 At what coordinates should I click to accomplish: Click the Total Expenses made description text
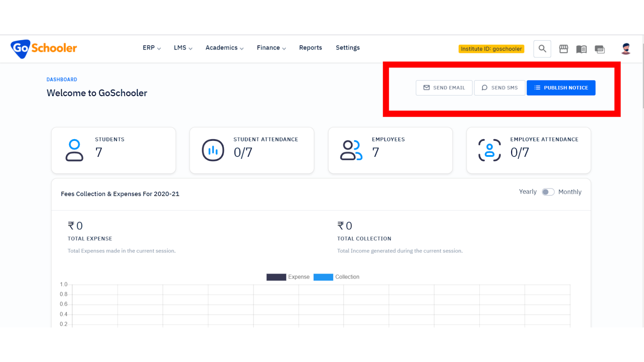[122, 251]
